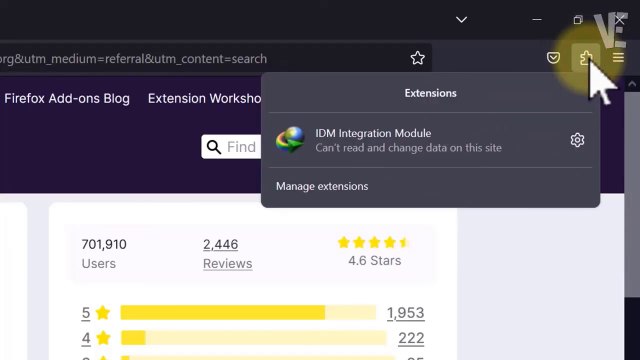The height and width of the screenshot is (360, 640).
Task: Open settings gear for IDM Integration Module
Action: coord(577,140)
